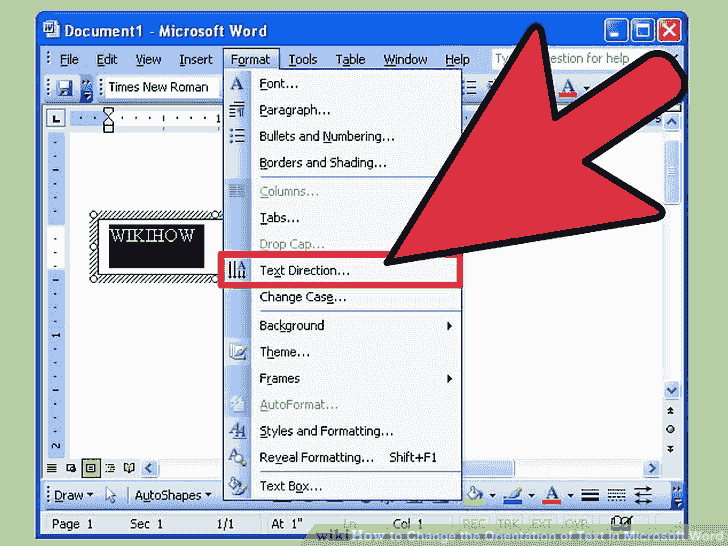Choose Reveal Formatting... menu item
Viewport: 728px width, 546px height.
coord(343,458)
